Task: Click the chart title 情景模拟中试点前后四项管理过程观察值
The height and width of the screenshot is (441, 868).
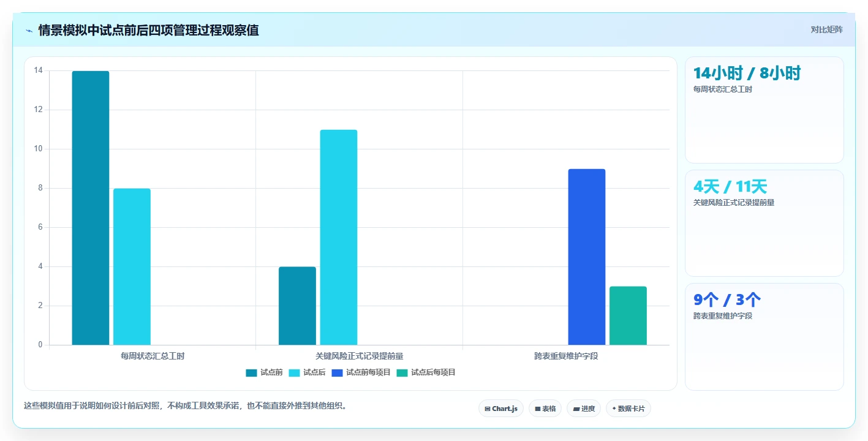Action: (x=148, y=30)
